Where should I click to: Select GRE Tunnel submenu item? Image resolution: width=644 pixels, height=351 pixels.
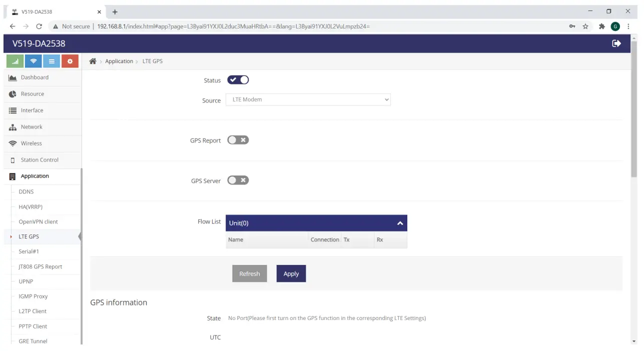pos(33,341)
